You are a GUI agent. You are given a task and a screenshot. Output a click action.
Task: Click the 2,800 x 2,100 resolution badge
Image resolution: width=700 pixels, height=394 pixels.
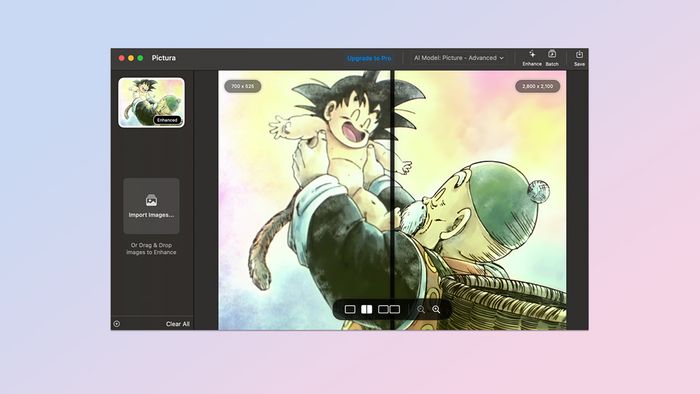point(538,86)
